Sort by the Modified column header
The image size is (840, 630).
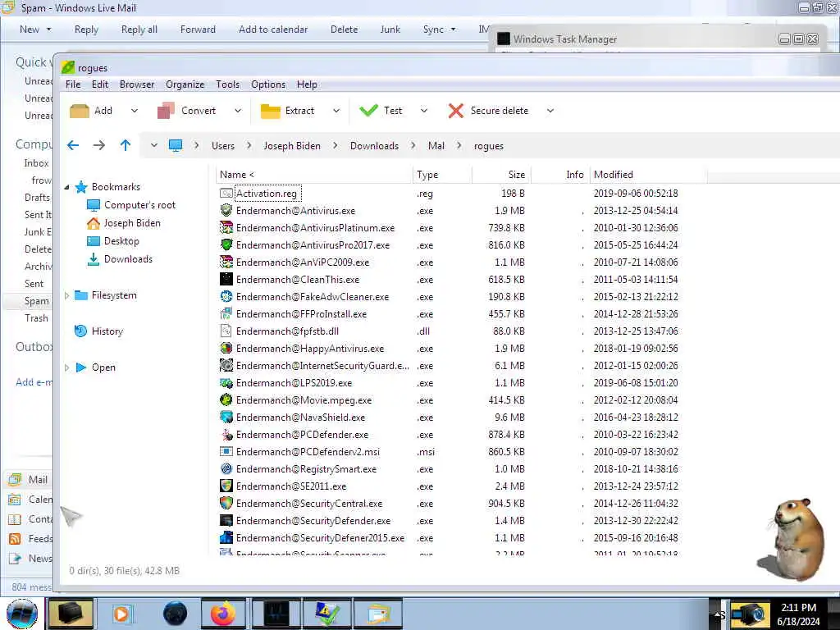click(x=648, y=175)
